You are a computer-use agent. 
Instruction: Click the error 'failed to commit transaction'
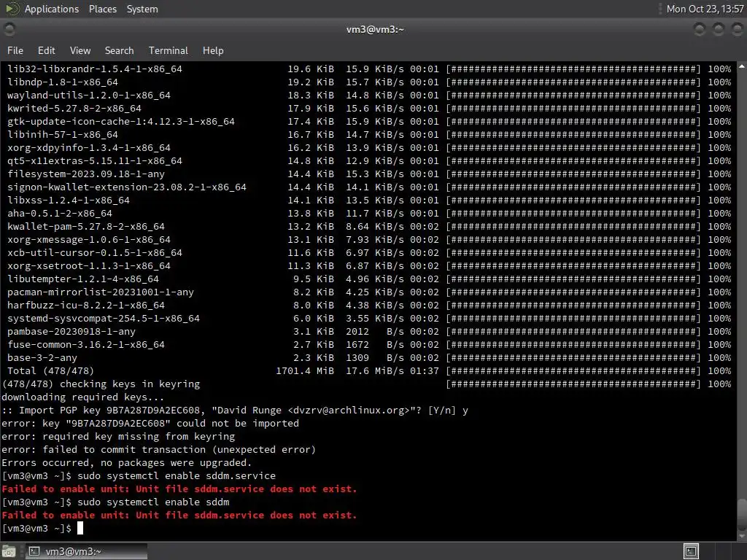pos(124,449)
